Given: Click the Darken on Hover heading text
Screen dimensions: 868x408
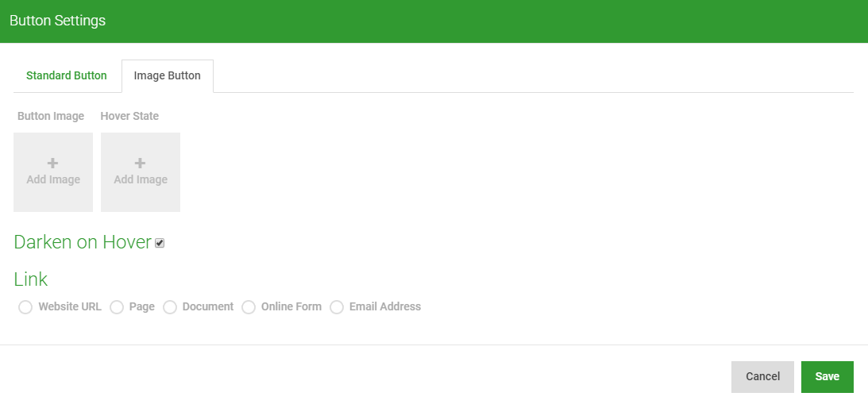Looking at the screenshot, I should [83, 242].
